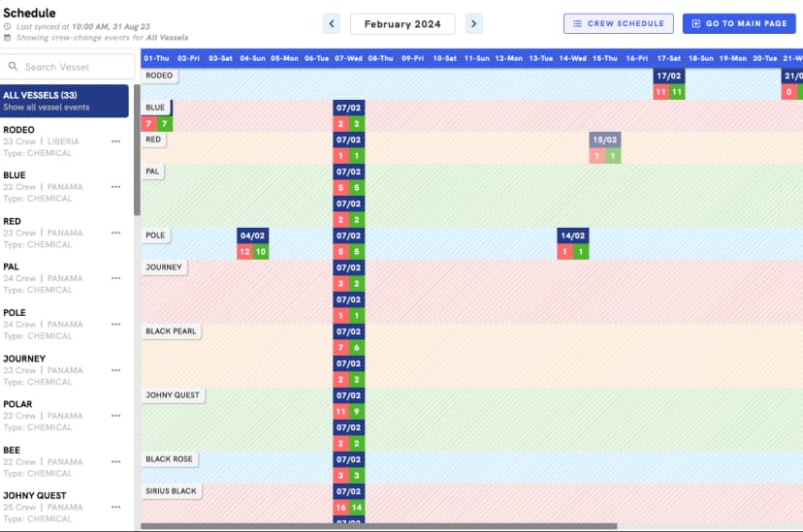Select BLUE in the vessel list
Viewport: 803px width, 532px height.
64,187
